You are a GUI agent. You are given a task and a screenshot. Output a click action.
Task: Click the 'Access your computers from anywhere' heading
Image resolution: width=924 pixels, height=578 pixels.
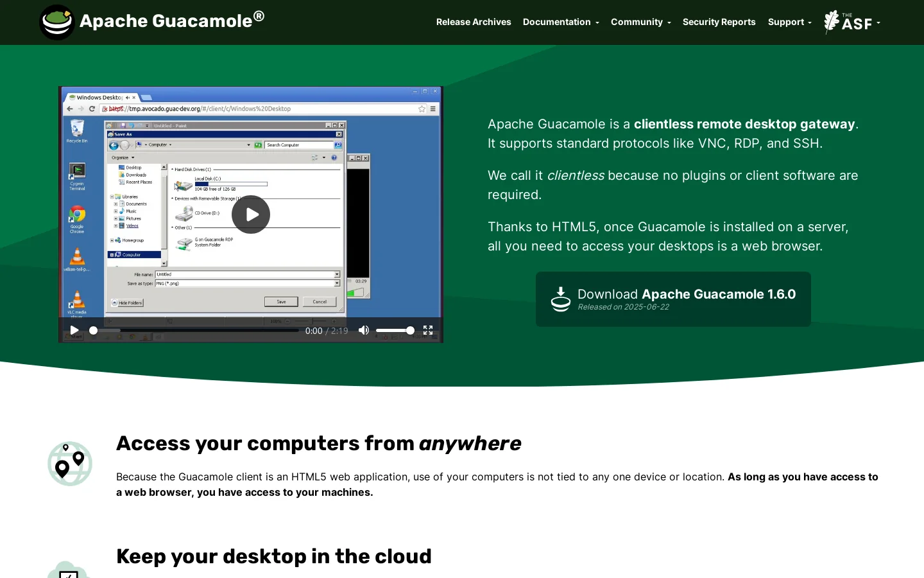coord(319,443)
